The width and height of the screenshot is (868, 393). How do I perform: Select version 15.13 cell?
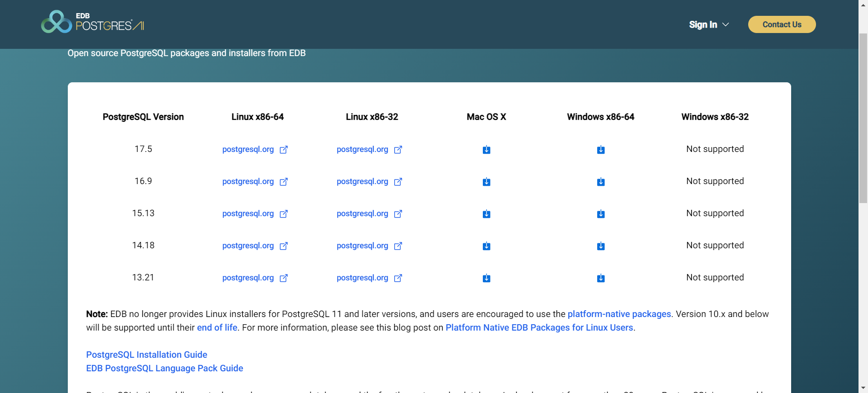143,213
